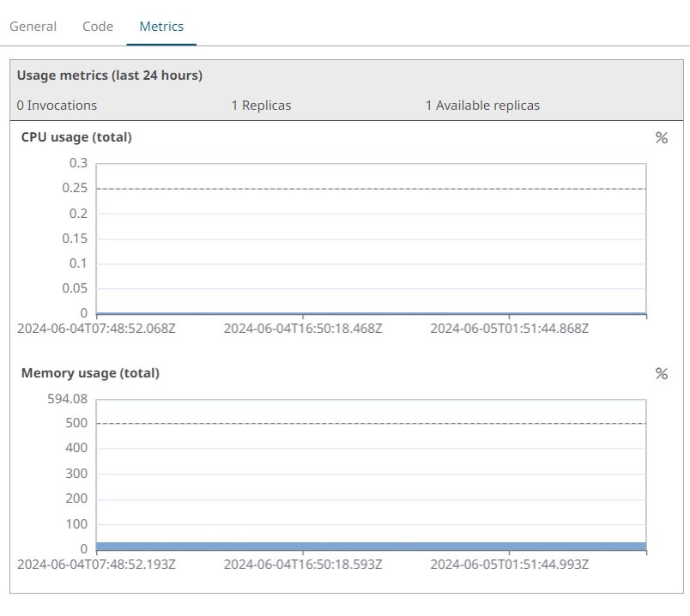
Task: Select the 1 Available replicas stat
Action: click(482, 106)
